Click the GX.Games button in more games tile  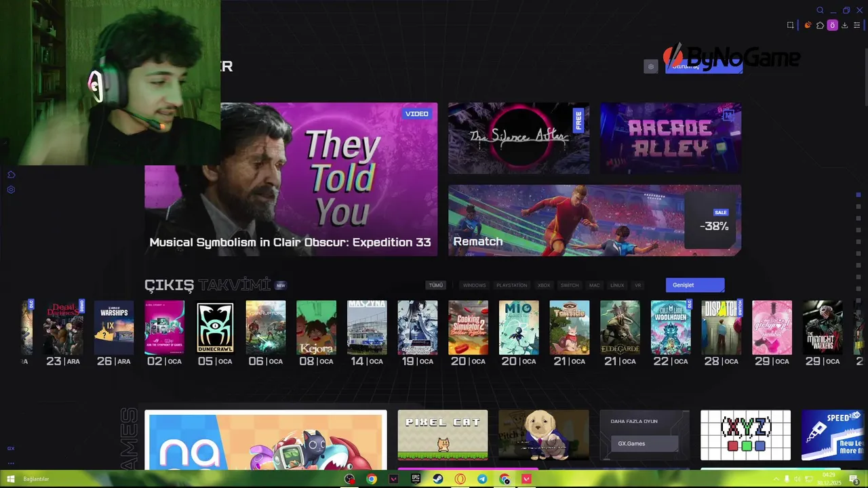coord(644,444)
